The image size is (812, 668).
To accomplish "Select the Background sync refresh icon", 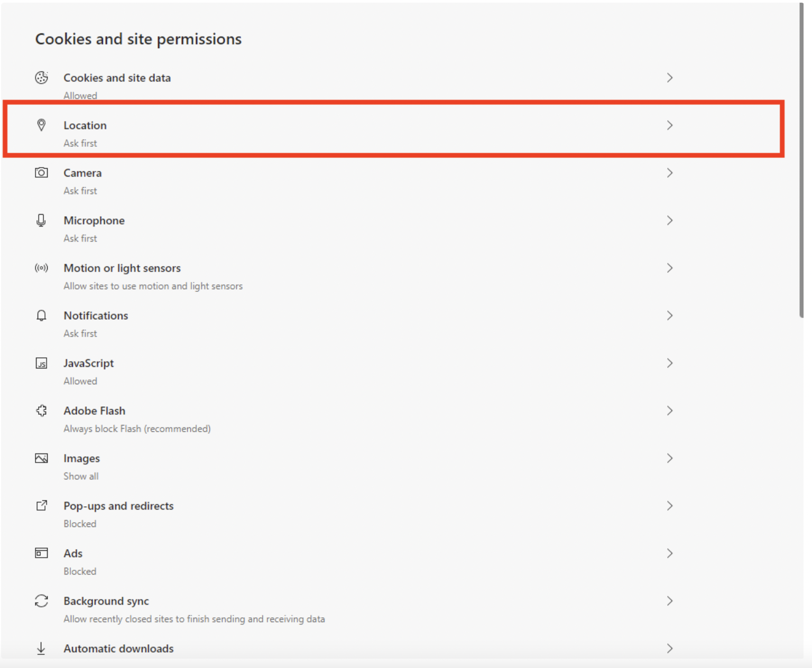I will pyautogui.click(x=41, y=601).
